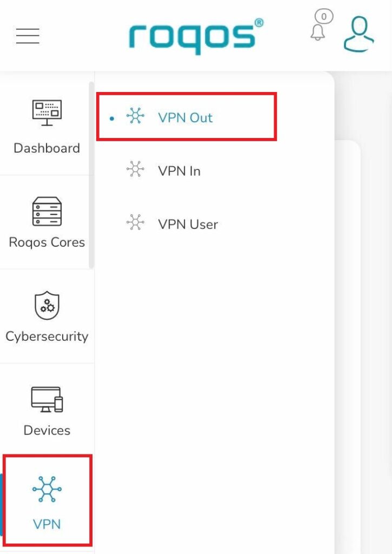
Task: Select the Roqos Cores server icon
Action: coord(47,212)
